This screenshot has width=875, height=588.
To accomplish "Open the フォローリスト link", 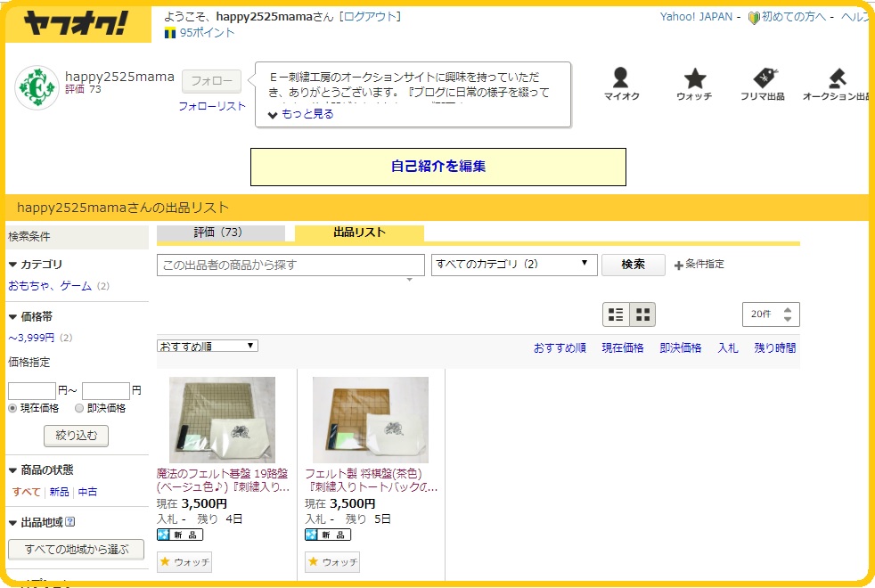I will (x=212, y=106).
